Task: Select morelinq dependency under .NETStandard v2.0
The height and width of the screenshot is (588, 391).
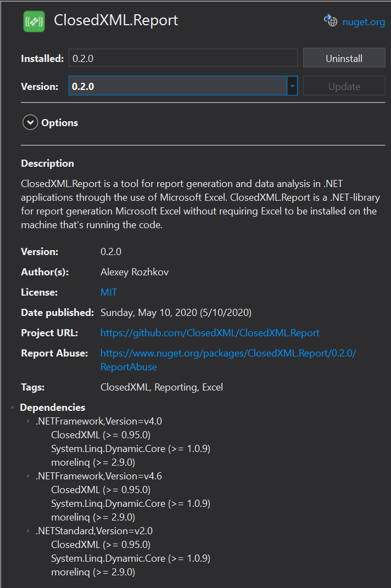Action: 93,572
